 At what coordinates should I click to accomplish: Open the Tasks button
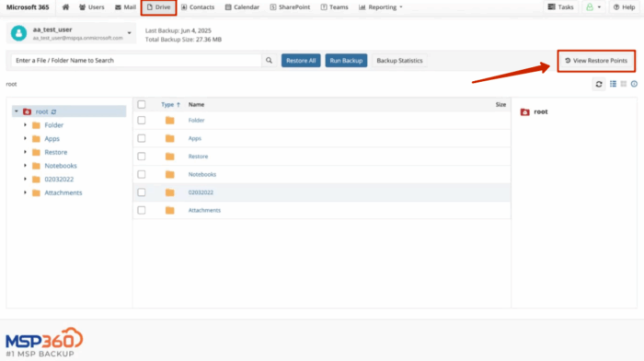pos(560,7)
